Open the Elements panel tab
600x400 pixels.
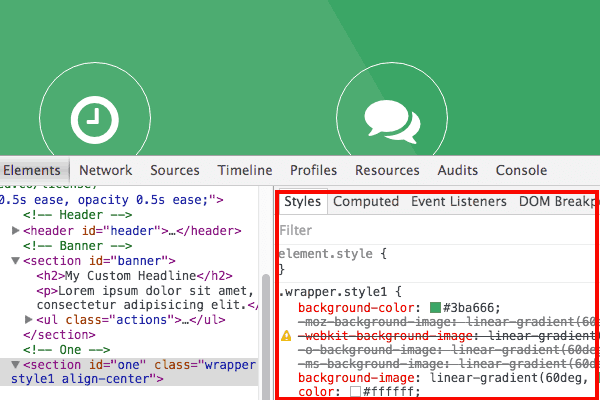click(32, 170)
